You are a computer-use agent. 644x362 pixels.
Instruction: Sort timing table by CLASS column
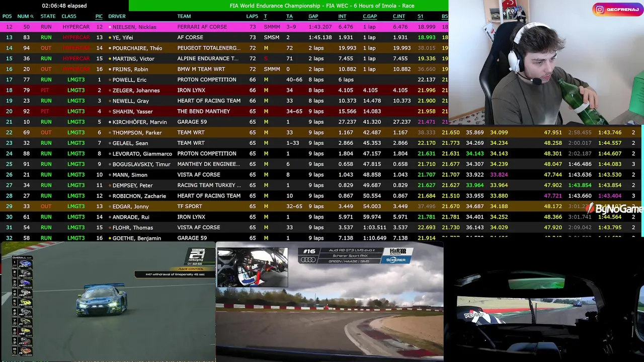69,17
